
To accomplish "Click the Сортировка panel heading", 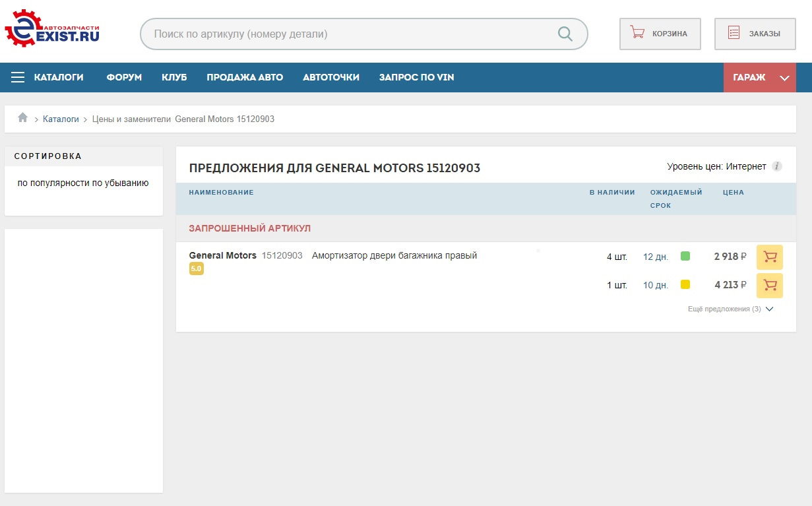I will 48,156.
